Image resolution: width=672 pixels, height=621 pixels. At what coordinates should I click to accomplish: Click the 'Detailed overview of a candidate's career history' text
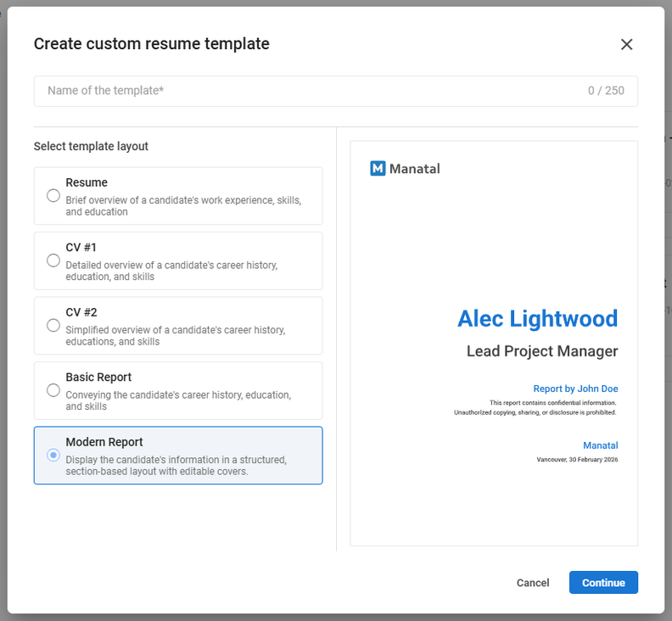pos(171,271)
